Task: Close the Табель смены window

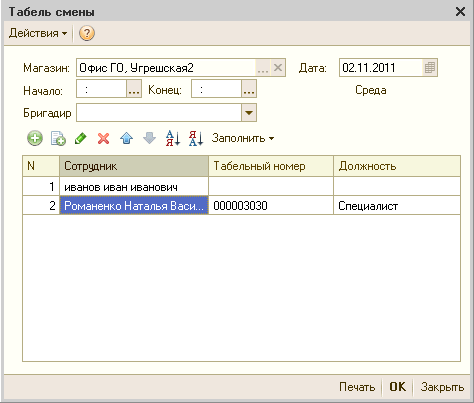Action: click(x=460, y=12)
